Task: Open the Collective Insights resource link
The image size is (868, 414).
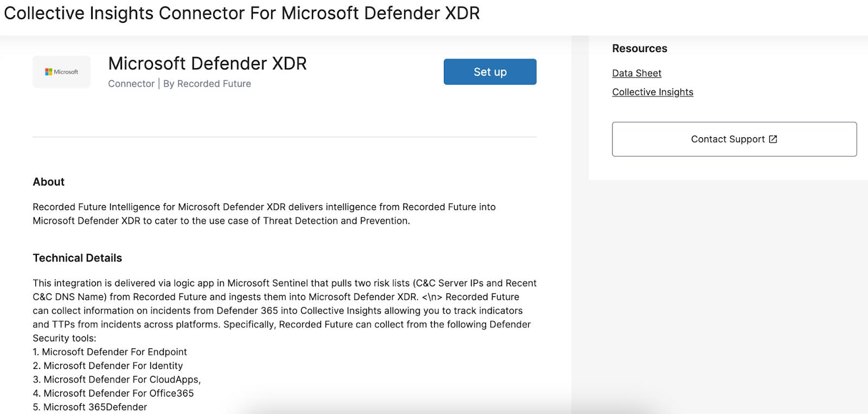Action: point(652,92)
